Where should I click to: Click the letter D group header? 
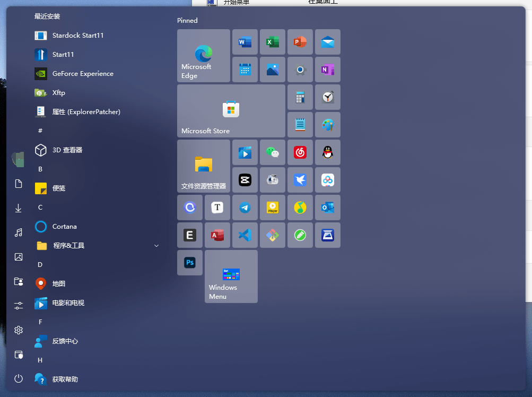40,264
